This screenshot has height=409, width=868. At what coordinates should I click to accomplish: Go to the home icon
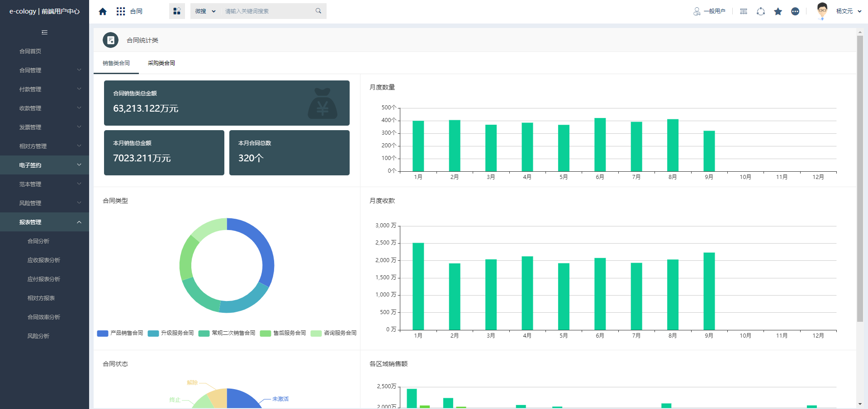pos(103,11)
